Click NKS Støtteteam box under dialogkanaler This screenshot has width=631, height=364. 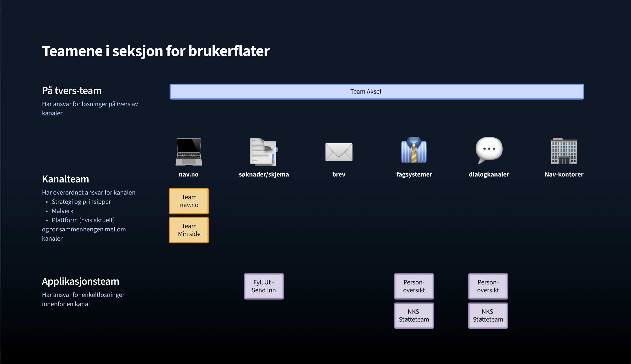[x=488, y=315]
